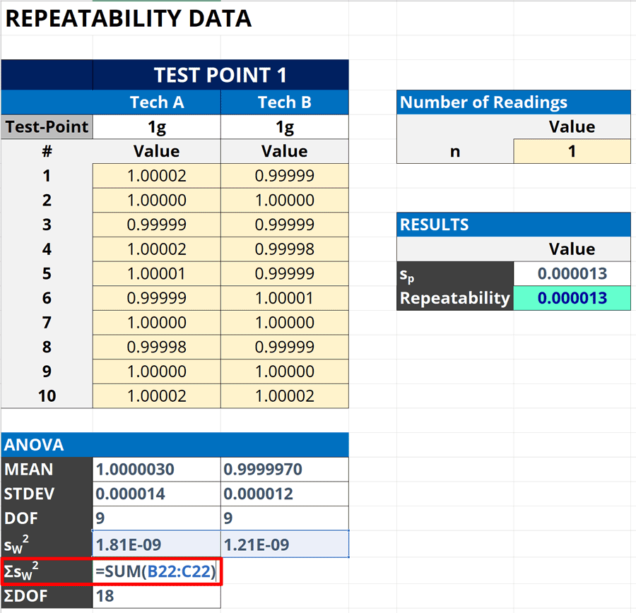Select the Tech B variance cell 1.21E-09
The image size is (636, 613).
pyautogui.click(x=284, y=544)
